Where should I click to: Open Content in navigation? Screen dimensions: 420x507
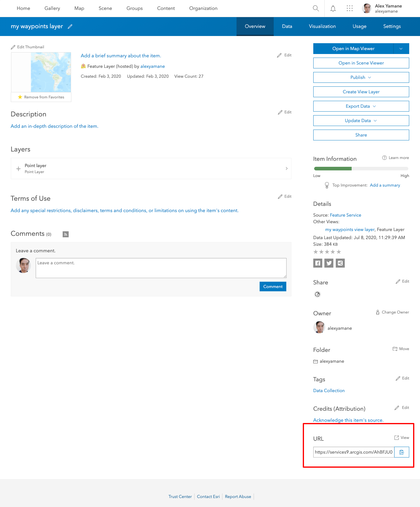coord(166,8)
